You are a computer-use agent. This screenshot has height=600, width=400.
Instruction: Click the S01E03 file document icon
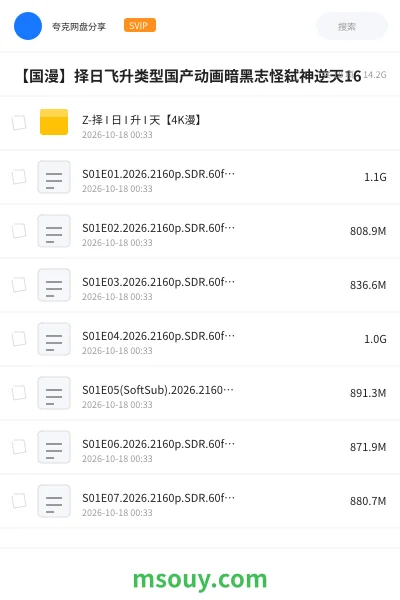(x=54, y=285)
